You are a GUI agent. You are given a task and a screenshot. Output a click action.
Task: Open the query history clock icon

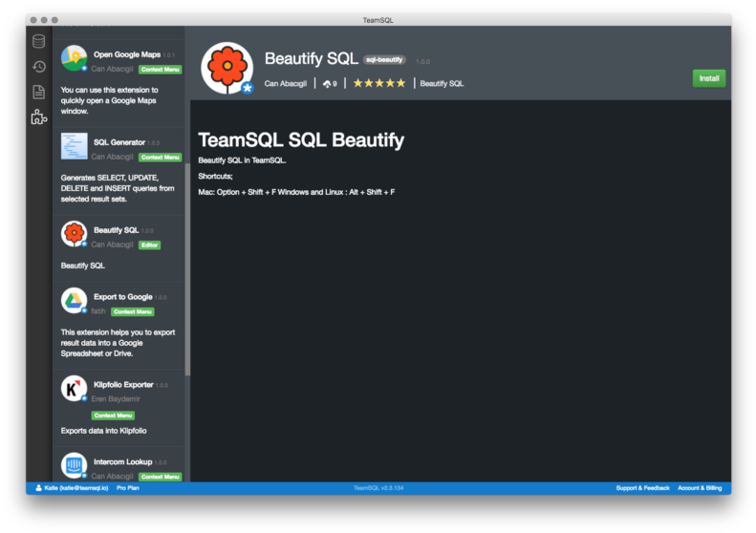point(39,67)
